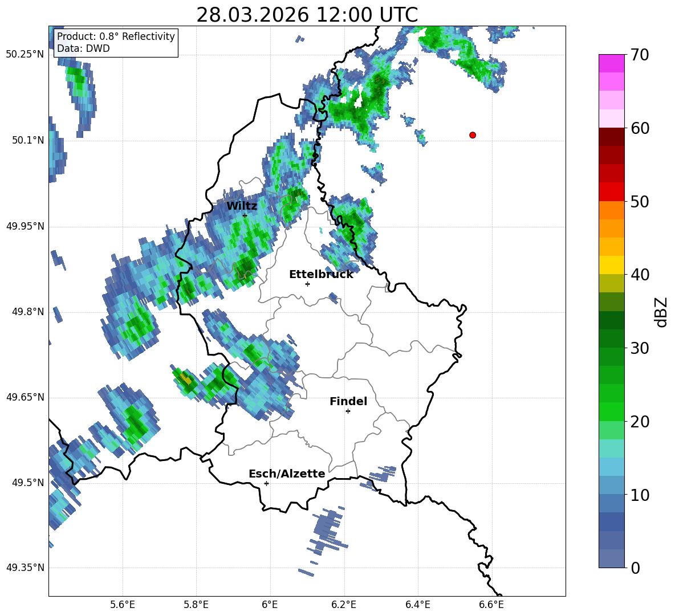Click the 49.95°N latitude label

(25, 226)
